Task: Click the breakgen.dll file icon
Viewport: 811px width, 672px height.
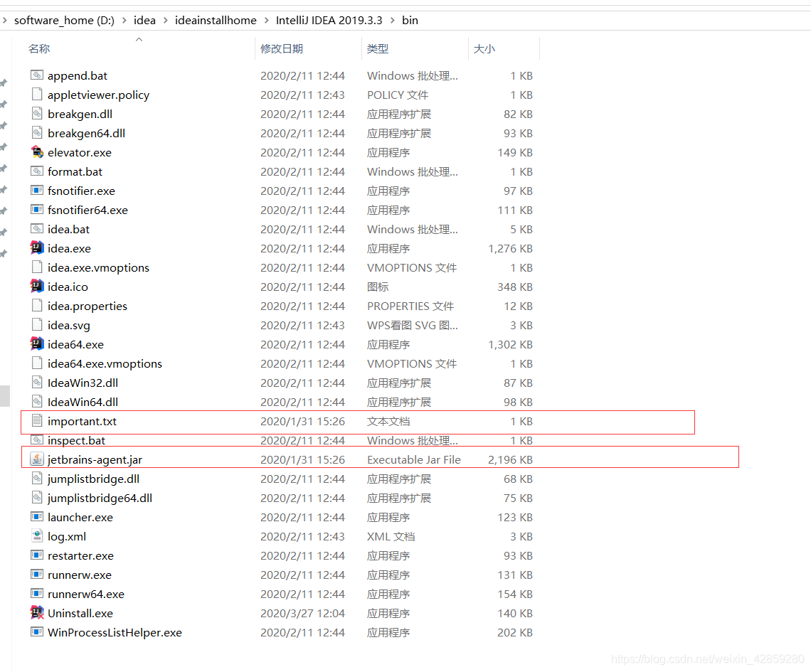Action: [37, 114]
